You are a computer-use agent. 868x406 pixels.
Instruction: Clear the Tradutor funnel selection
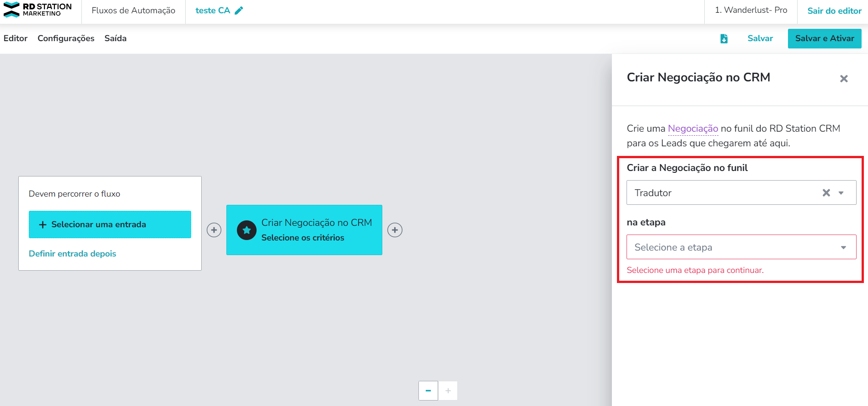point(826,193)
